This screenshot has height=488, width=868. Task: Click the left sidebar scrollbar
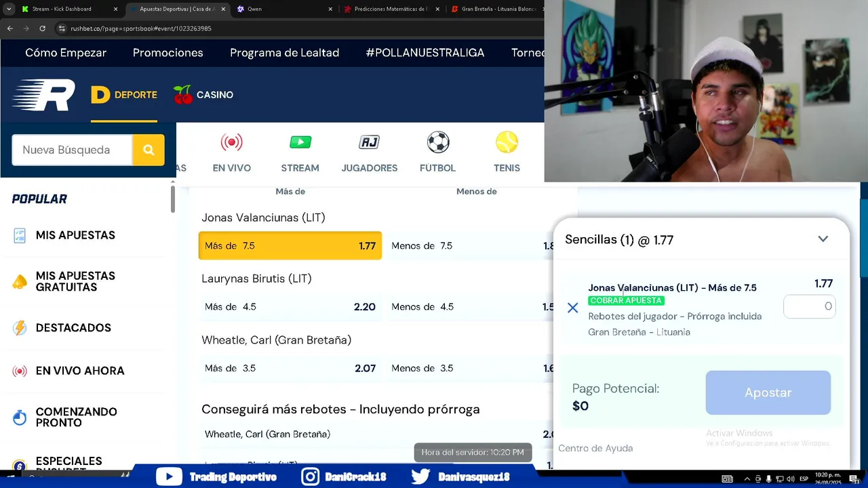173,199
